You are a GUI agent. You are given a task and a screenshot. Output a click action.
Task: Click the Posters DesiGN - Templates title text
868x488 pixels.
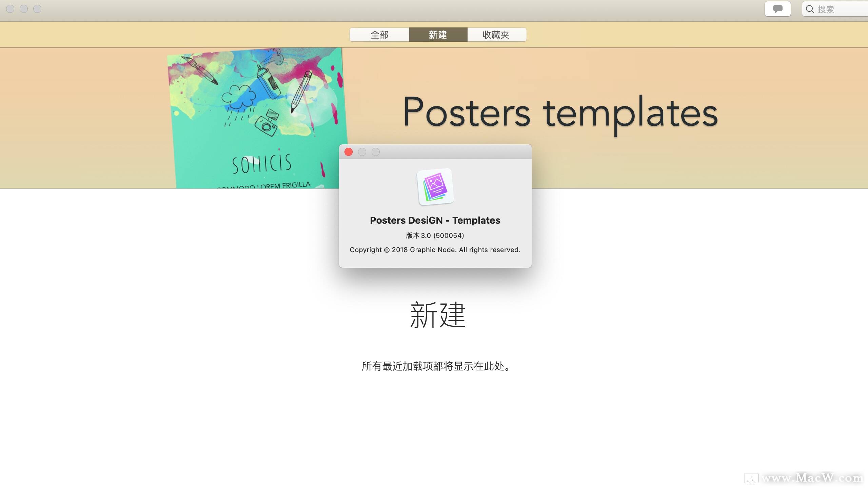pos(435,220)
